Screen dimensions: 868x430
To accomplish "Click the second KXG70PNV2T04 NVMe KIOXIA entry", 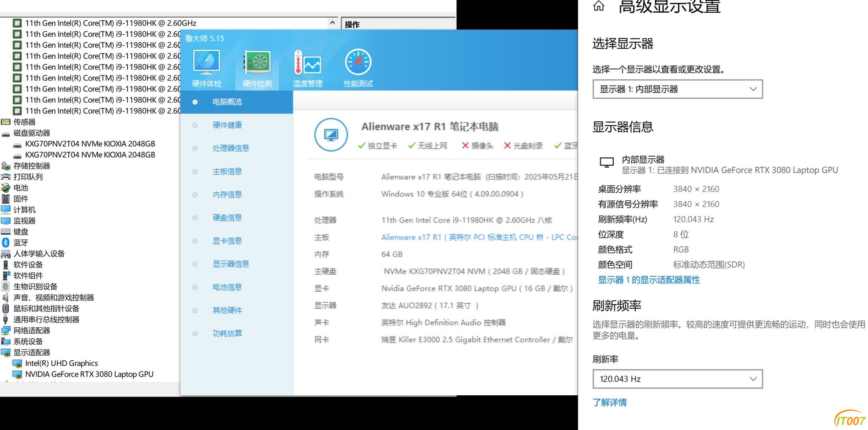I will click(90, 155).
